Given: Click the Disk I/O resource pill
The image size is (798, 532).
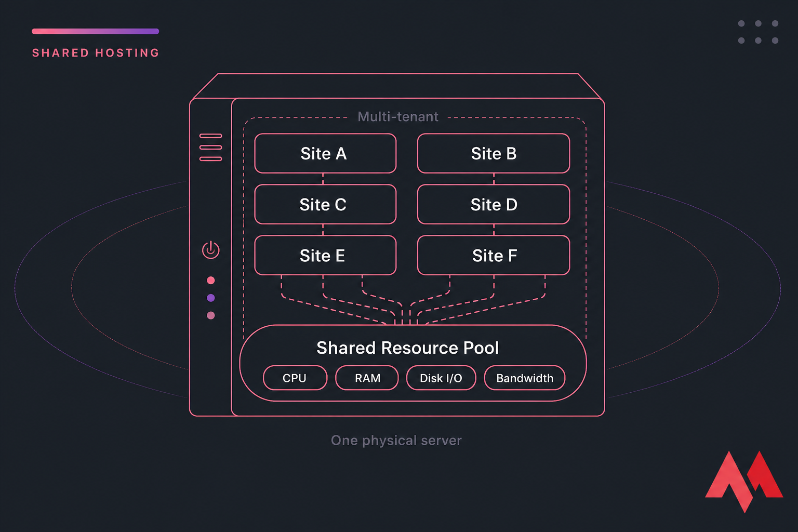Looking at the screenshot, I should pyautogui.click(x=441, y=378).
